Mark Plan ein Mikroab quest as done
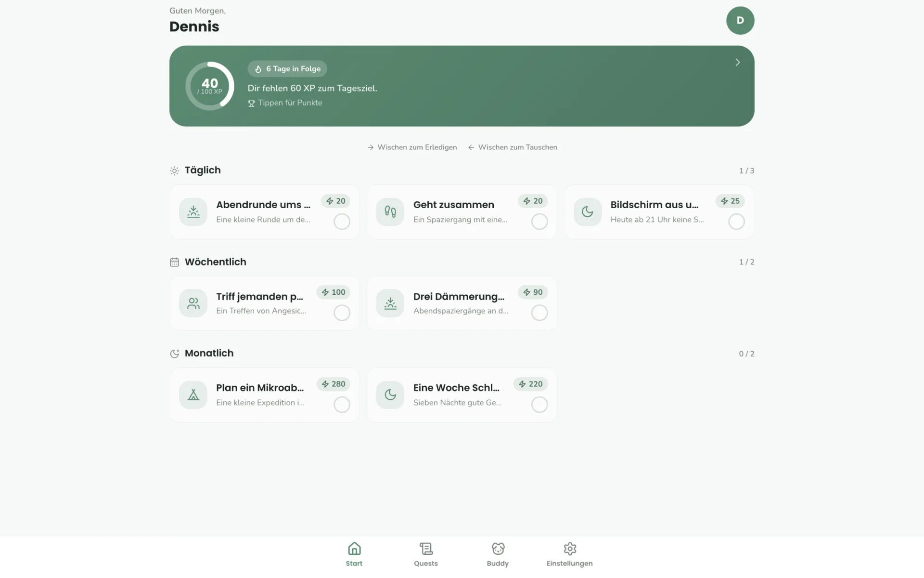Screen dimensions: 924x578 tap(342, 405)
